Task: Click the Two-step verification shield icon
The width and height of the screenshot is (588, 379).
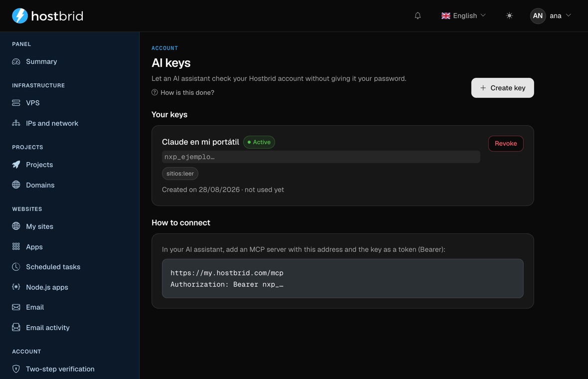Action: [16, 369]
